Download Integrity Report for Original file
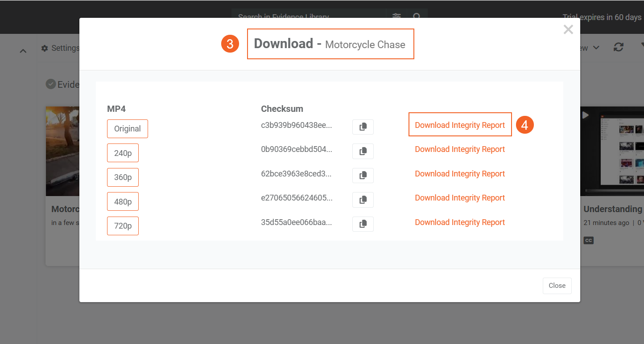The image size is (644, 344). coord(459,125)
